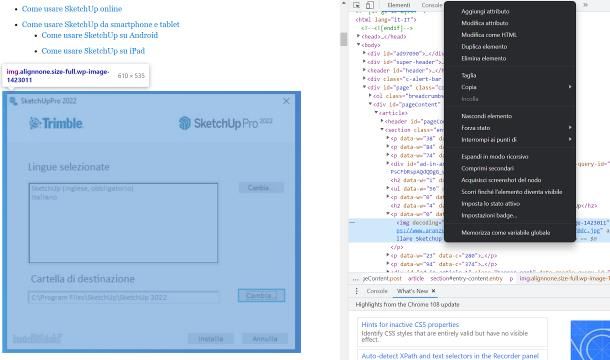Choose Elimina elemento from context menu

pyautogui.click(x=484, y=58)
